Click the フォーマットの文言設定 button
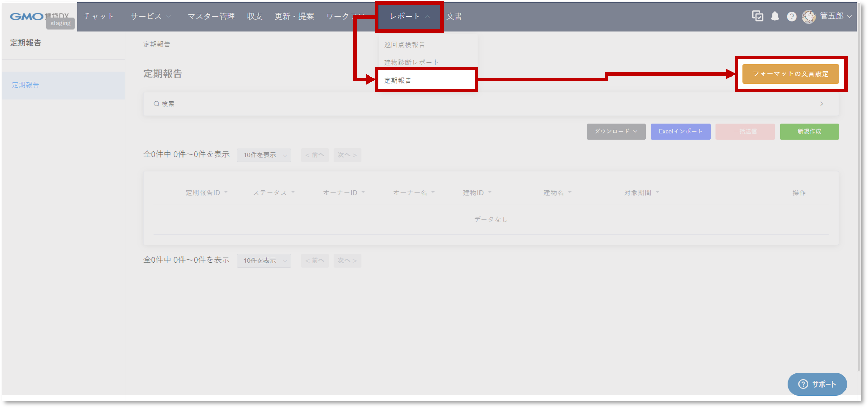868x408 pixels. (791, 74)
